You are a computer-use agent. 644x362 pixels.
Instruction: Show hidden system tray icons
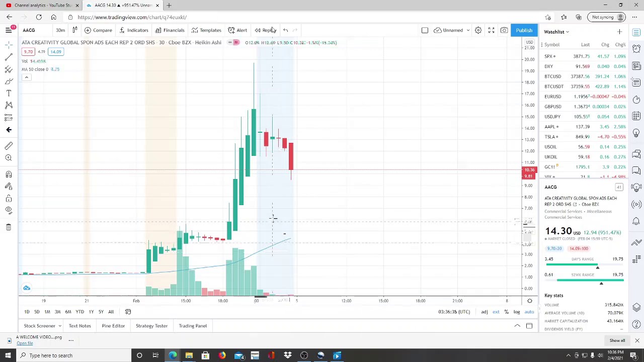(x=569, y=355)
